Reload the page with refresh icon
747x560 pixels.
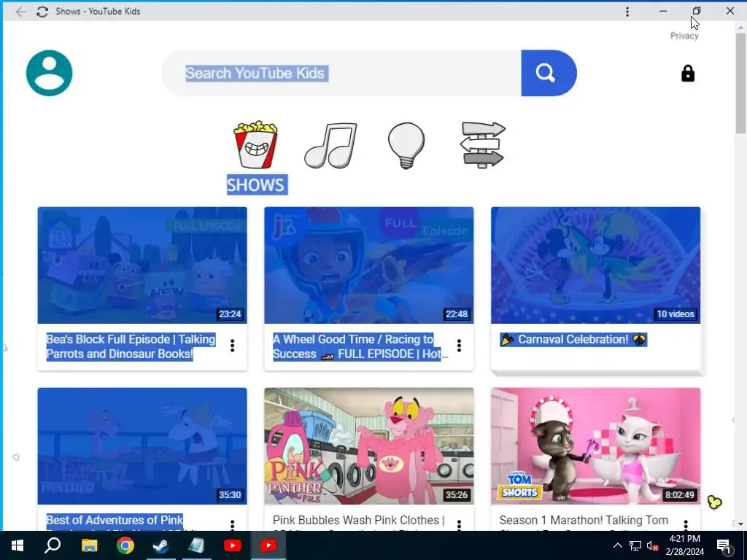point(42,12)
